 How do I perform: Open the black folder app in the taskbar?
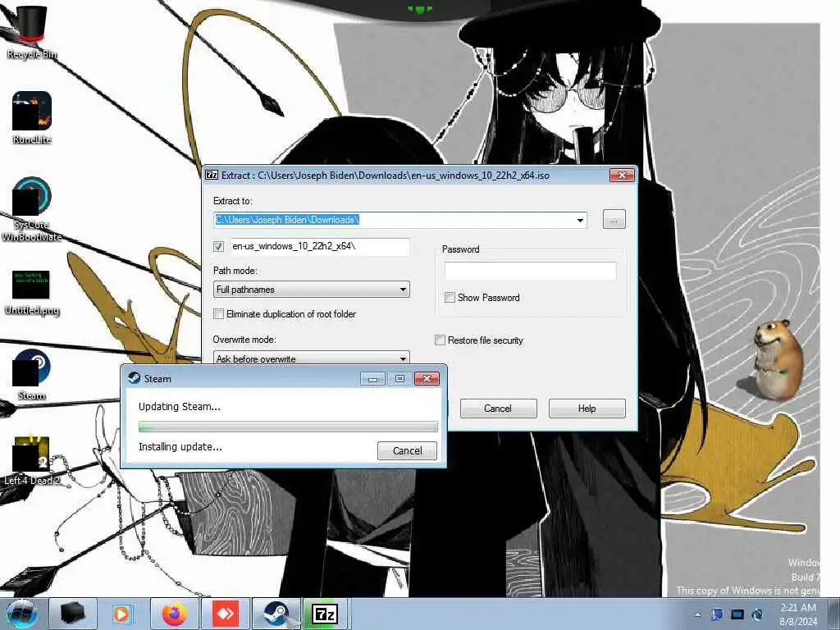pyautogui.click(x=73, y=614)
